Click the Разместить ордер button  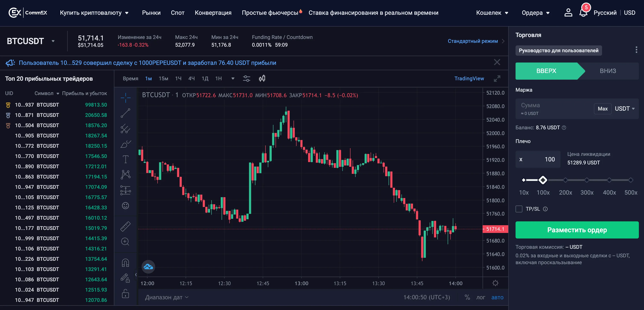(577, 230)
